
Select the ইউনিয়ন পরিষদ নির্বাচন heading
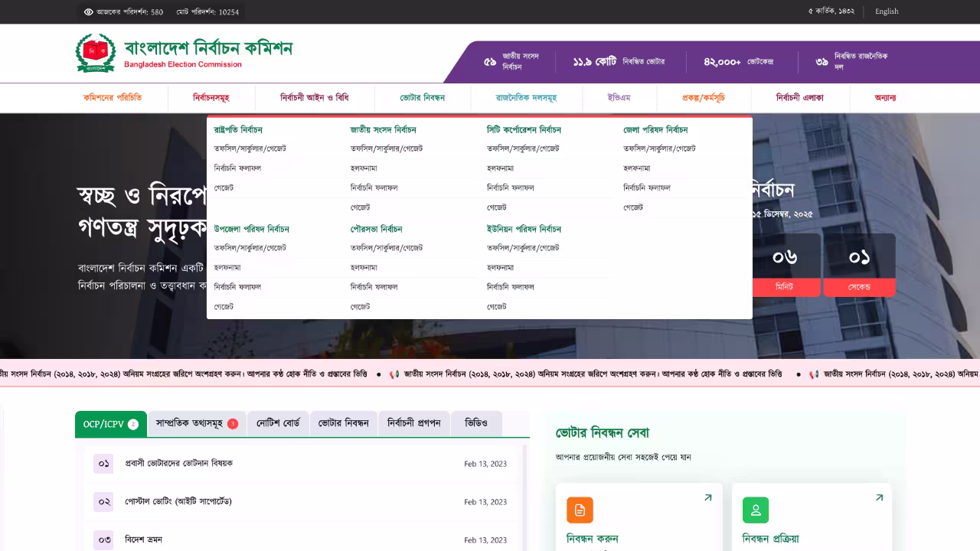(x=524, y=230)
